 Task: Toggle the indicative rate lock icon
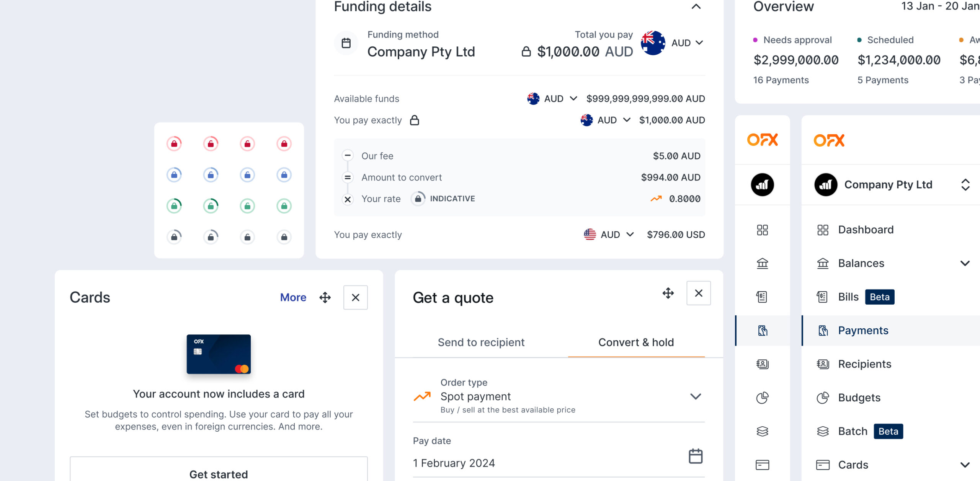418,199
